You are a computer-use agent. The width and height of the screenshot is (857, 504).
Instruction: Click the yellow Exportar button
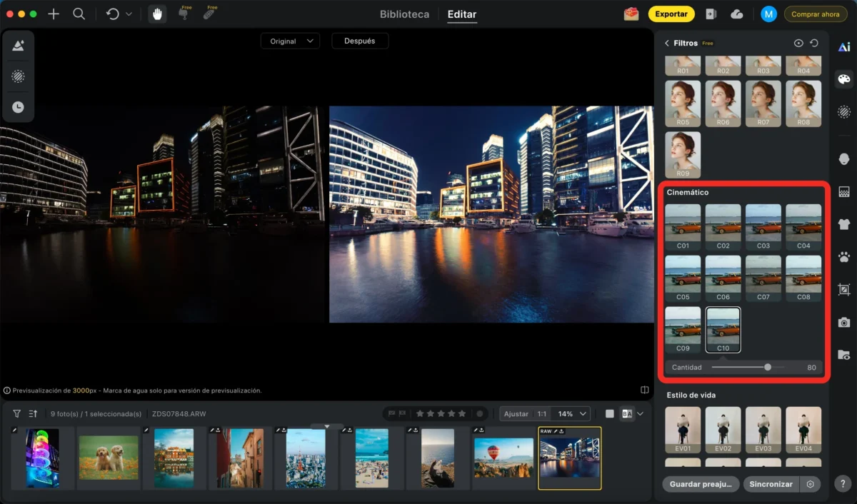coord(671,14)
